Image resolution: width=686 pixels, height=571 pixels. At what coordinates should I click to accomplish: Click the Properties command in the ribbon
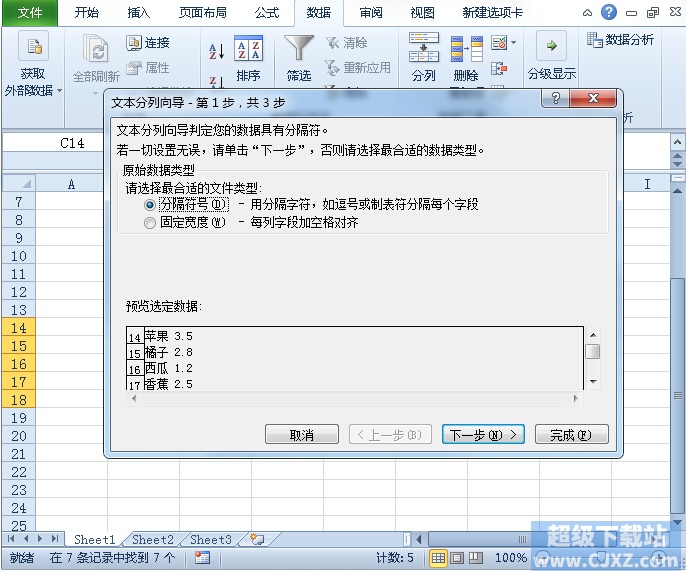click(148, 67)
